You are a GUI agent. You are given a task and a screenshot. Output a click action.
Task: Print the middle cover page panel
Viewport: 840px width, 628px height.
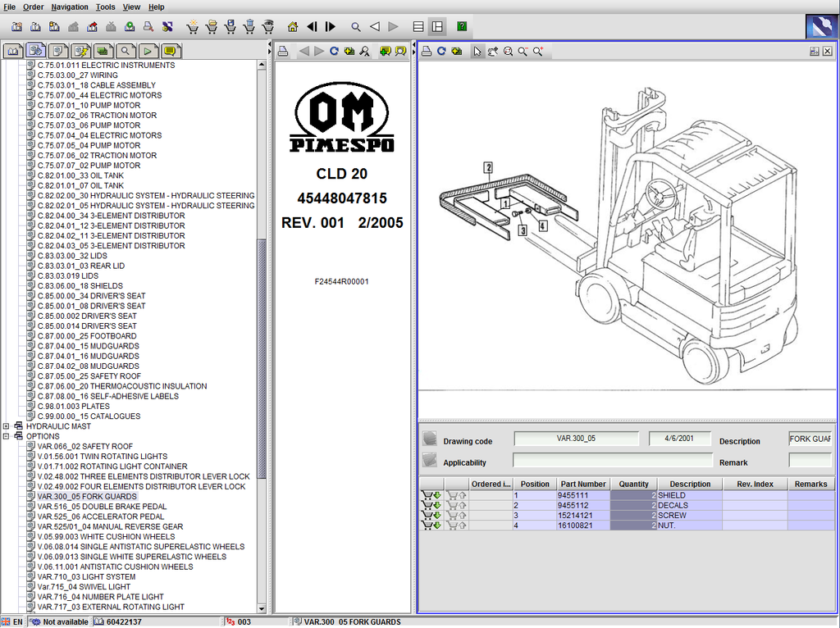283,52
